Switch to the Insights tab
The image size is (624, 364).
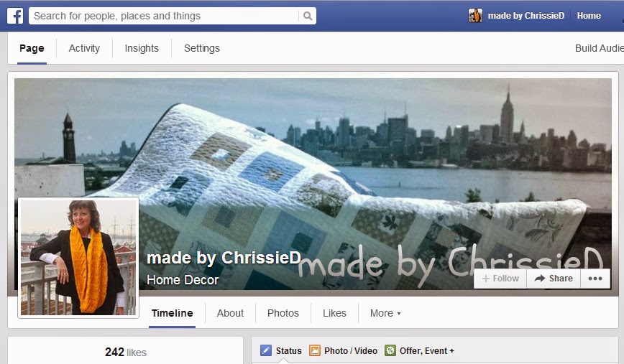click(142, 48)
